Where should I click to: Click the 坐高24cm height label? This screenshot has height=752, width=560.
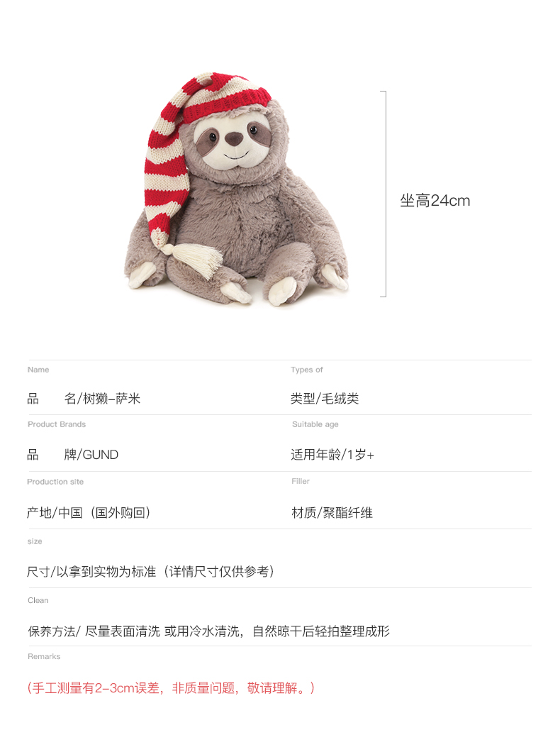click(435, 201)
